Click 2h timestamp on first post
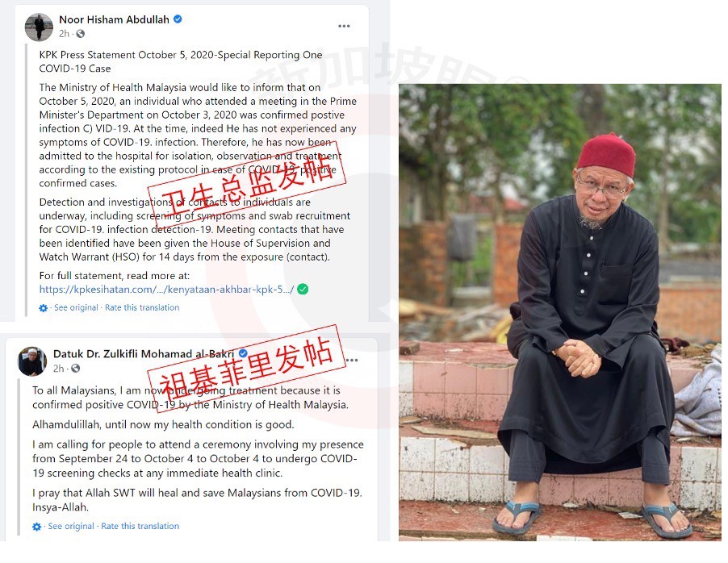728x563 pixels. click(64, 33)
